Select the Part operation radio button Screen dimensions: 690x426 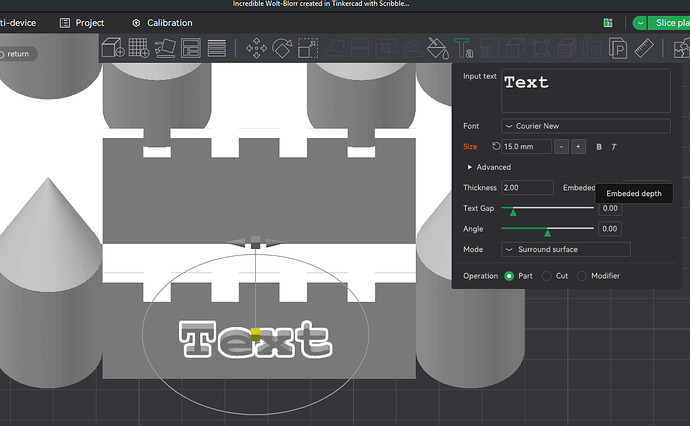coord(509,276)
